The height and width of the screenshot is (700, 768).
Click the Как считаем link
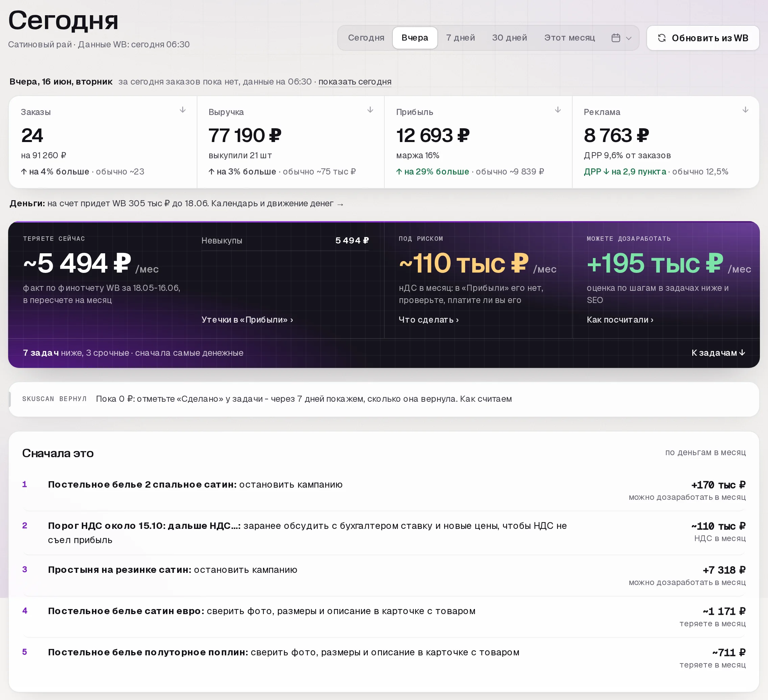pos(486,399)
